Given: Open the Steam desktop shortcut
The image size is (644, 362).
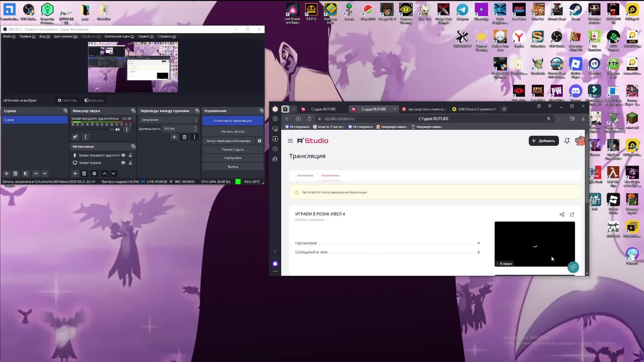Looking at the screenshot, I should (x=576, y=12).
